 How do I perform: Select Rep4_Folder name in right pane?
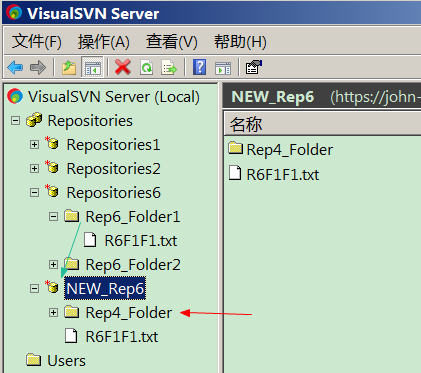[x=290, y=150]
